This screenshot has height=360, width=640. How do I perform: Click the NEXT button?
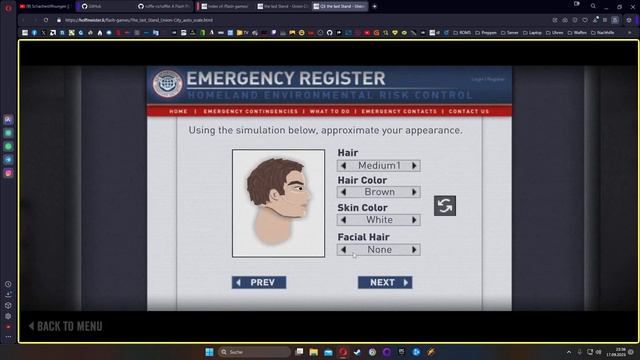(x=385, y=282)
